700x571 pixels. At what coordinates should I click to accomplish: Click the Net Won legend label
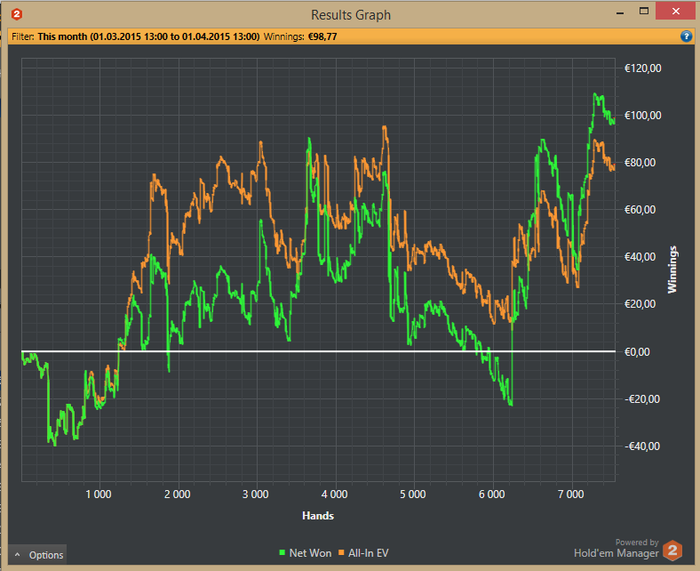tap(310, 553)
